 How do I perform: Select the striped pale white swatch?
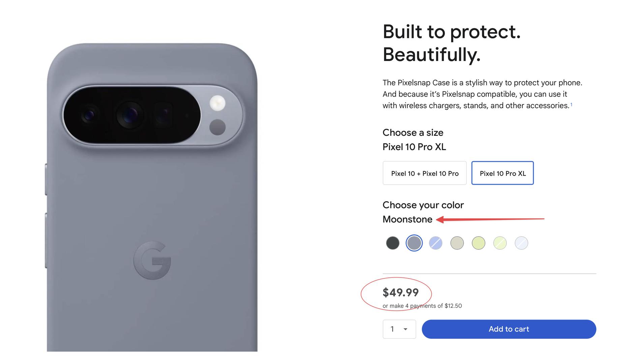coord(521,243)
